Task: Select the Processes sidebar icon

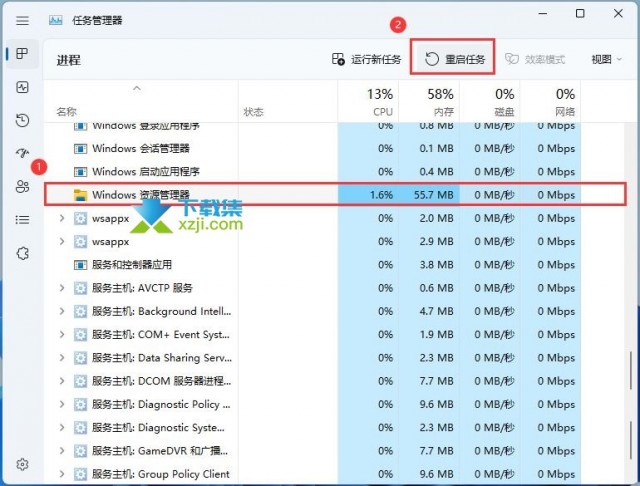Action: pyautogui.click(x=22, y=53)
